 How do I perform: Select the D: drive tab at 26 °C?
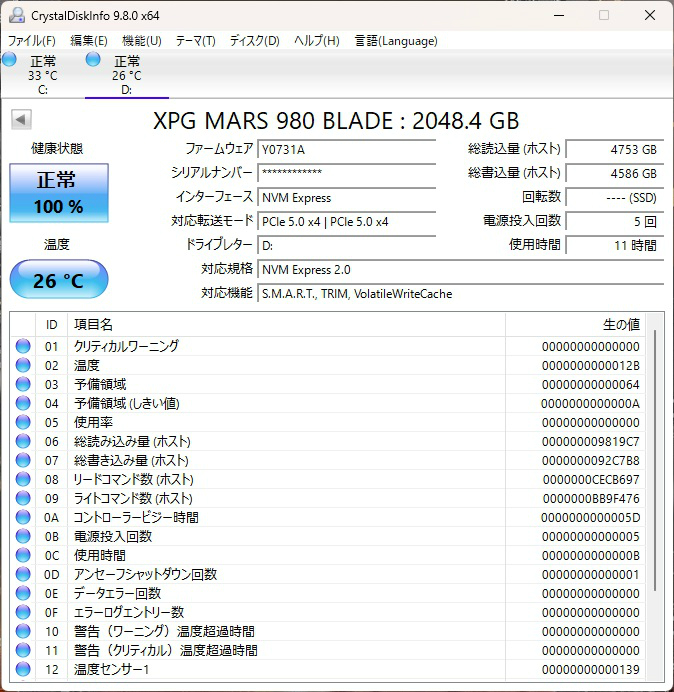click(x=127, y=75)
